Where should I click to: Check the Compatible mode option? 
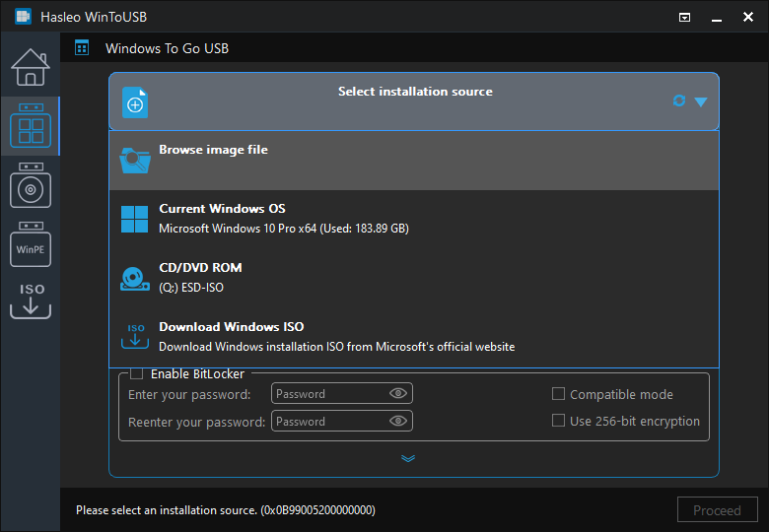tap(558, 394)
